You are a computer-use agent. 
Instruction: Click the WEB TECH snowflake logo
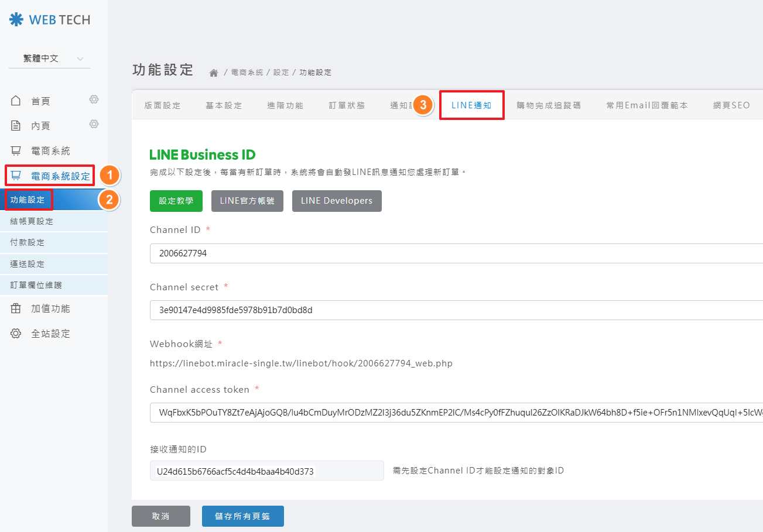pos(16,20)
